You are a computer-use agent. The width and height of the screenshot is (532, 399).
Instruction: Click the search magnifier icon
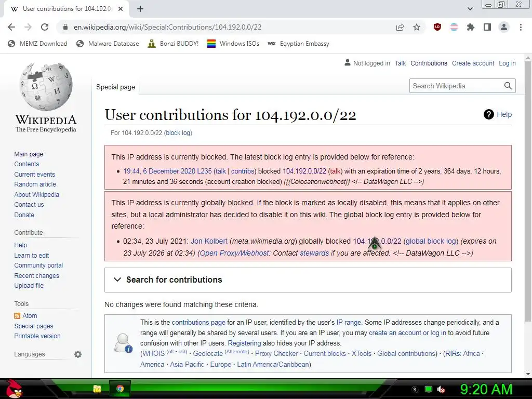tap(508, 86)
